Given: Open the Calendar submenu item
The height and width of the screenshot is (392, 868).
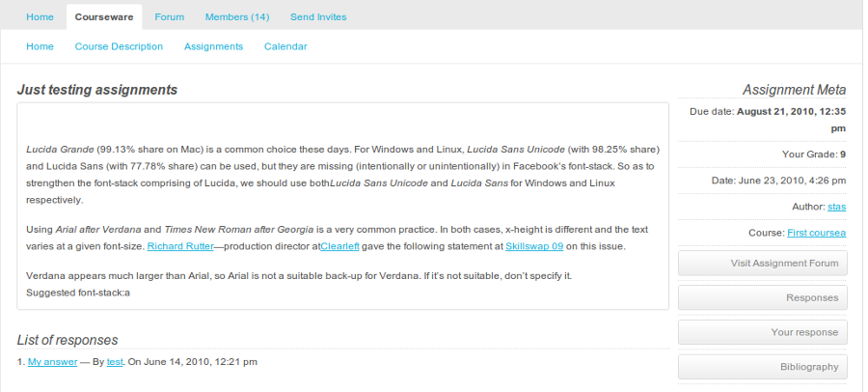Looking at the screenshot, I should pyautogui.click(x=285, y=46).
